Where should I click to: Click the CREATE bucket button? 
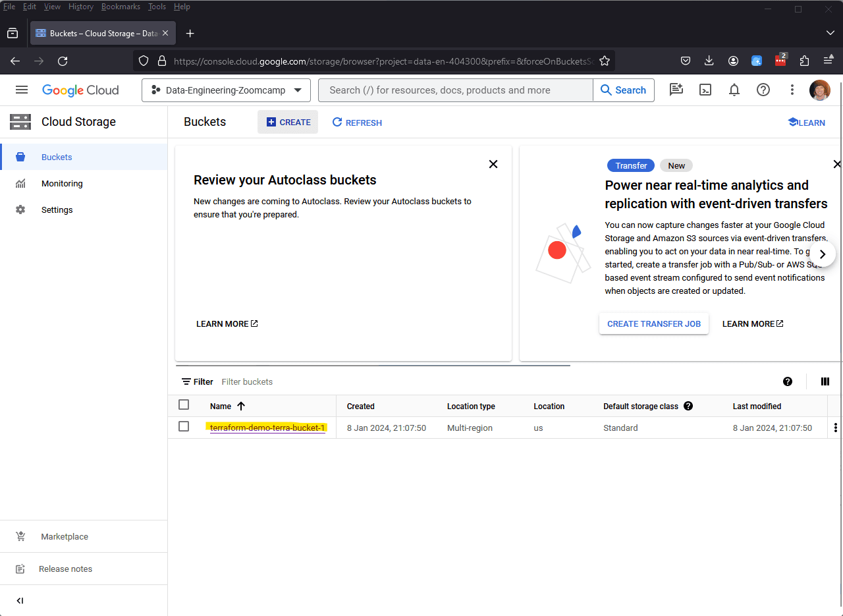pos(288,122)
